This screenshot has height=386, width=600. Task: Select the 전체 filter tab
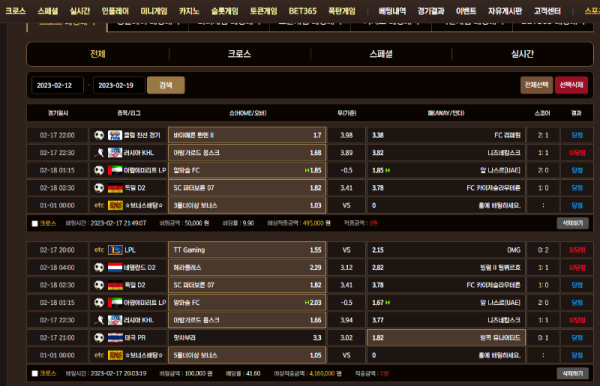point(98,54)
